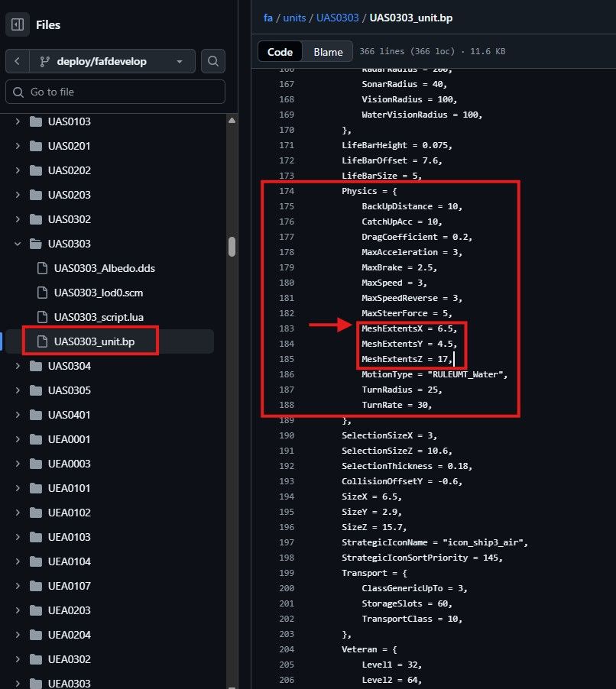
Task: Expand the UAS0201 folder chevron
Action: [18, 146]
